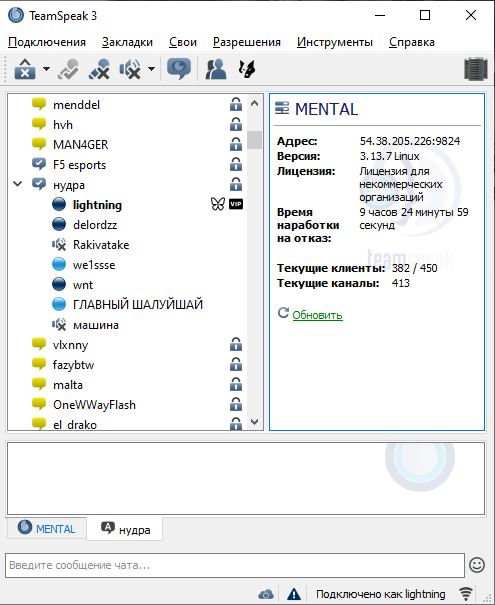Click the MENTAL server title in info panel
Viewport: 495px width, 605px height.
tap(326, 109)
